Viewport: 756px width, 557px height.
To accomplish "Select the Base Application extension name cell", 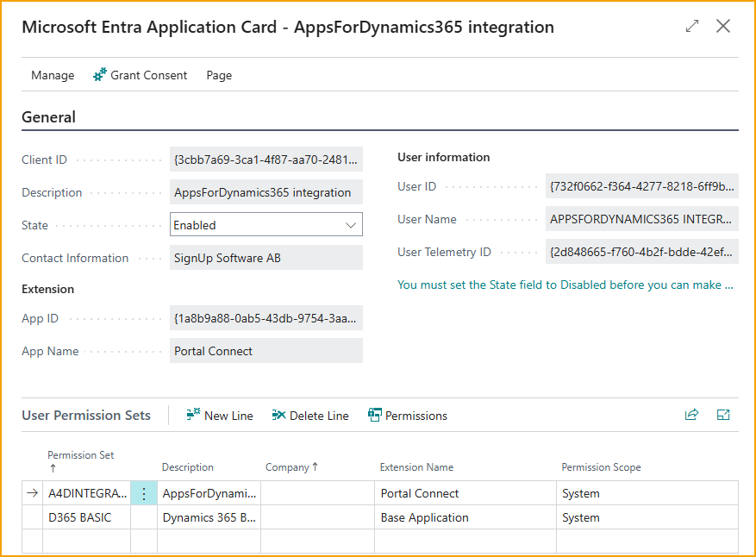I will tap(425, 517).
